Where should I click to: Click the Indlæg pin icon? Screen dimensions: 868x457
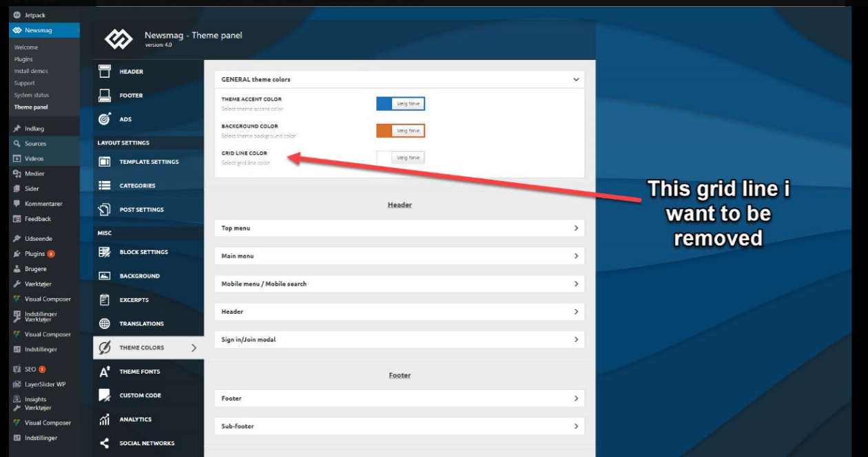[17, 129]
